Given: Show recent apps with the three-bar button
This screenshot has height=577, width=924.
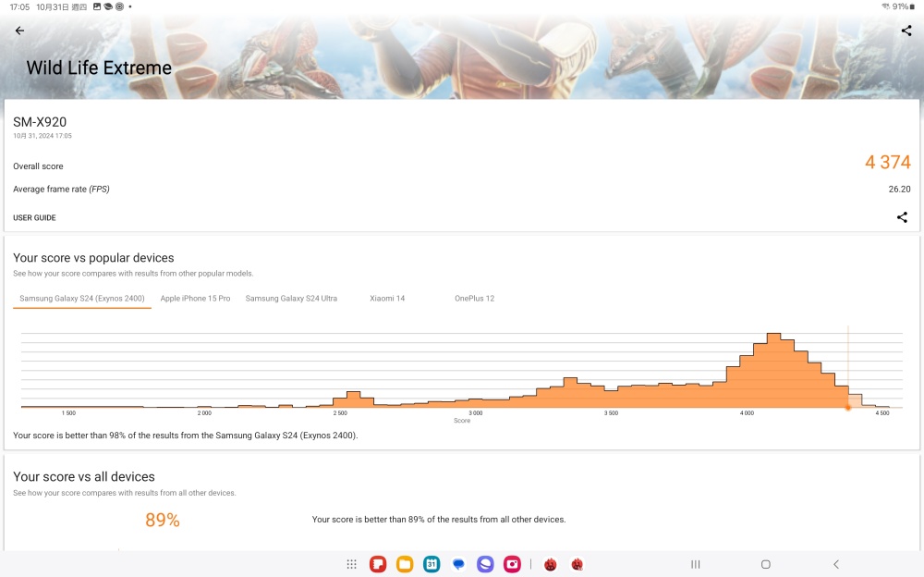Looking at the screenshot, I should pos(696,565).
